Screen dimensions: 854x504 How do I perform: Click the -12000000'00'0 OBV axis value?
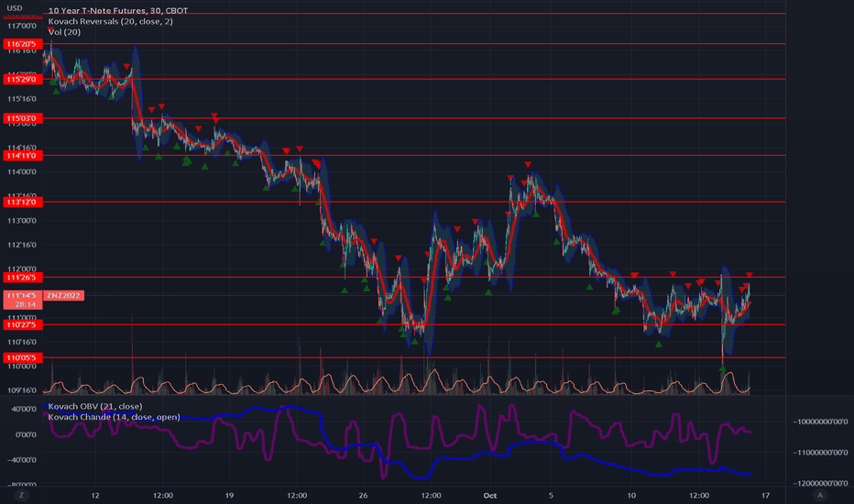pyautogui.click(x=820, y=483)
